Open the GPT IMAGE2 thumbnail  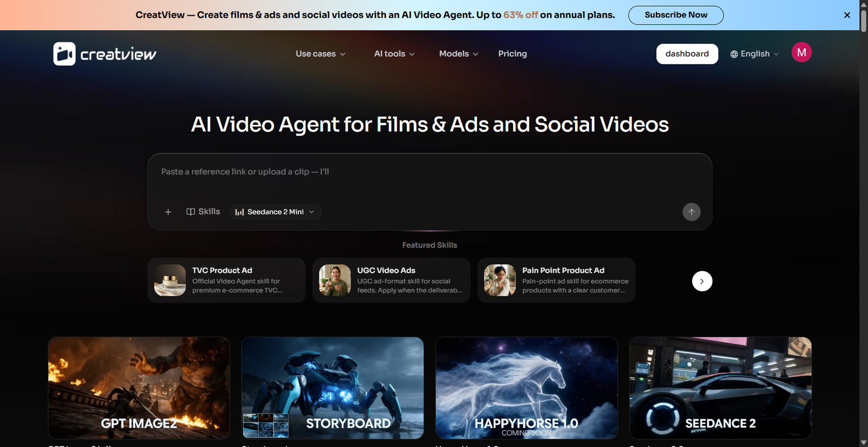tap(139, 388)
